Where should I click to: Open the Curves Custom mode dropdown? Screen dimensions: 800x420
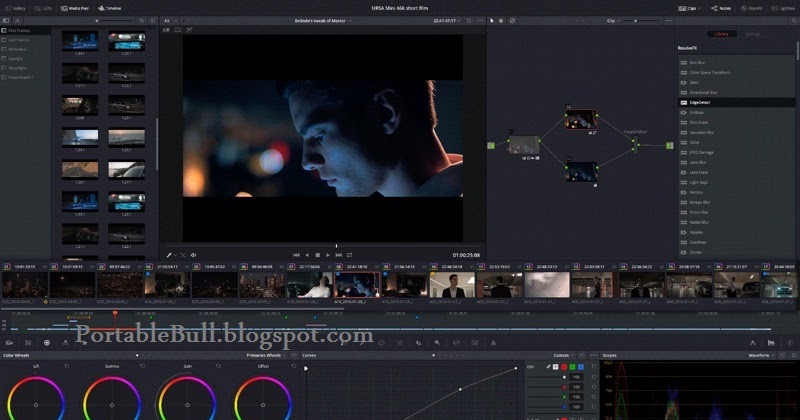coord(564,355)
